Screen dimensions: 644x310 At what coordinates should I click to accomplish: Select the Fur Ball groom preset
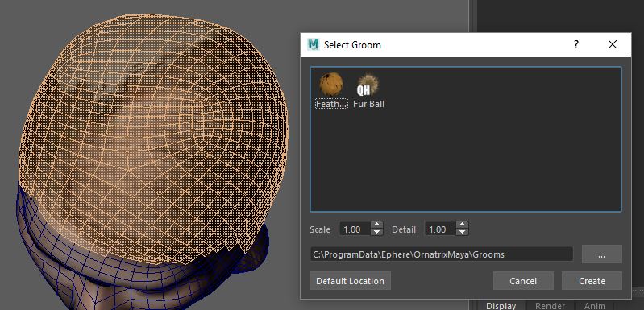tap(368, 91)
